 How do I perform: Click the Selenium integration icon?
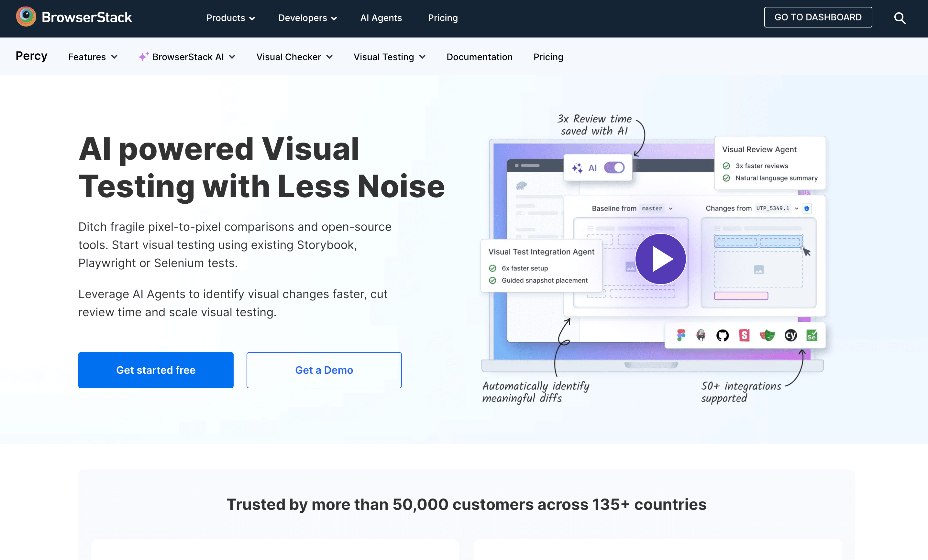(x=812, y=335)
